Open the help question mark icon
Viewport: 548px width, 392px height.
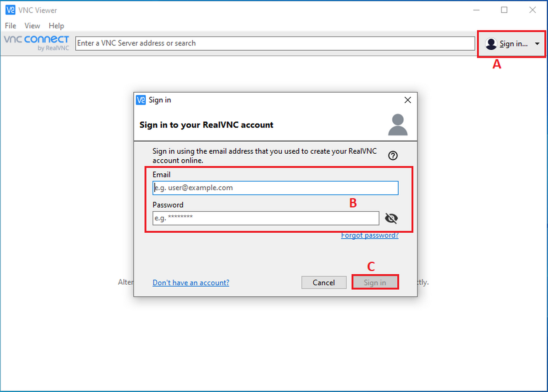pyautogui.click(x=393, y=156)
